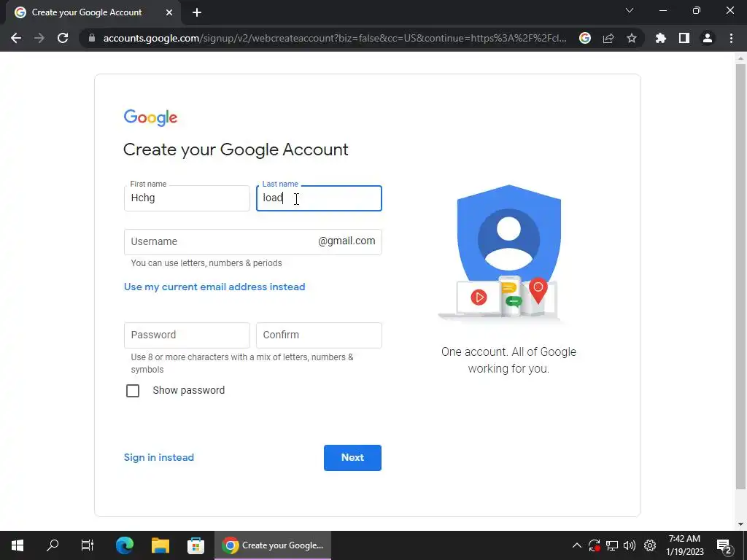Image resolution: width=747 pixels, height=560 pixels.
Task: Share this page using the share icon
Action: [x=608, y=38]
